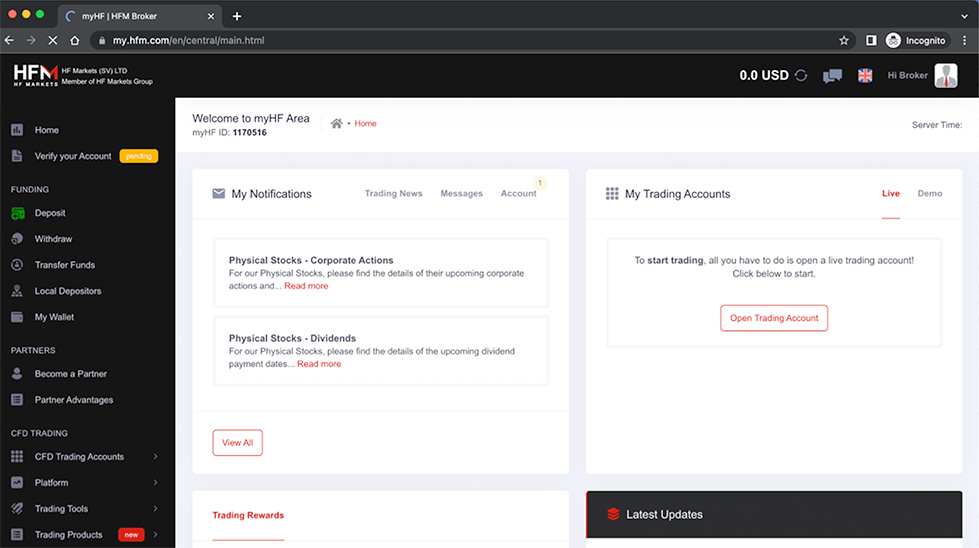Click the Physical Stocks - Corporate Actions title

[x=311, y=260]
